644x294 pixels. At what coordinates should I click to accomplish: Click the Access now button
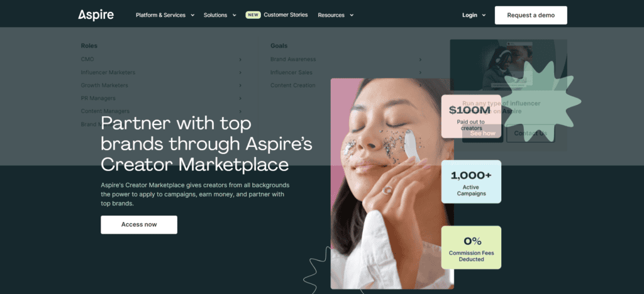pyautogui.click(x=139, y=225)
